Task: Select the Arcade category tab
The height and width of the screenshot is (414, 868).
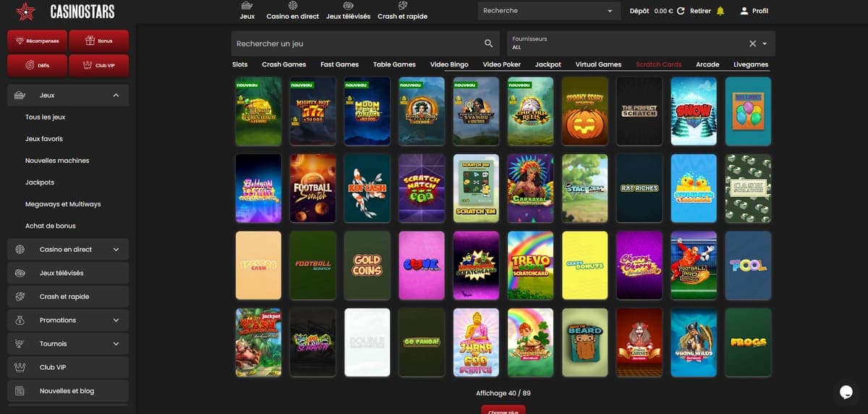Action: [707, 64]
